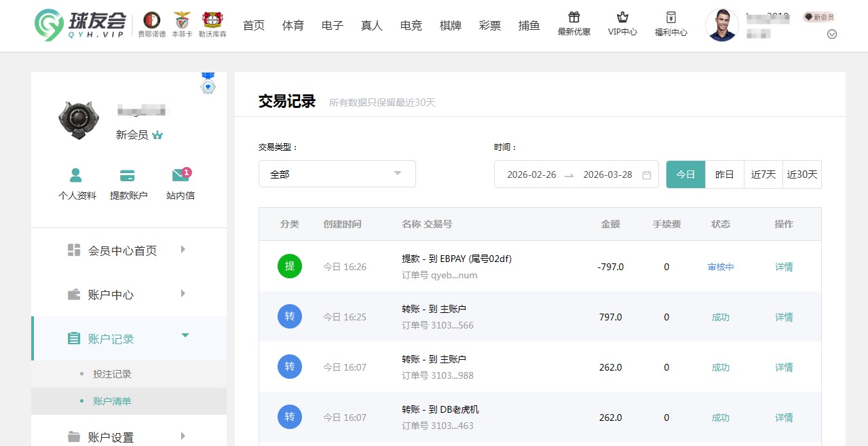
Task: Go to the 棋牌 section
Action: coord(450,25)
